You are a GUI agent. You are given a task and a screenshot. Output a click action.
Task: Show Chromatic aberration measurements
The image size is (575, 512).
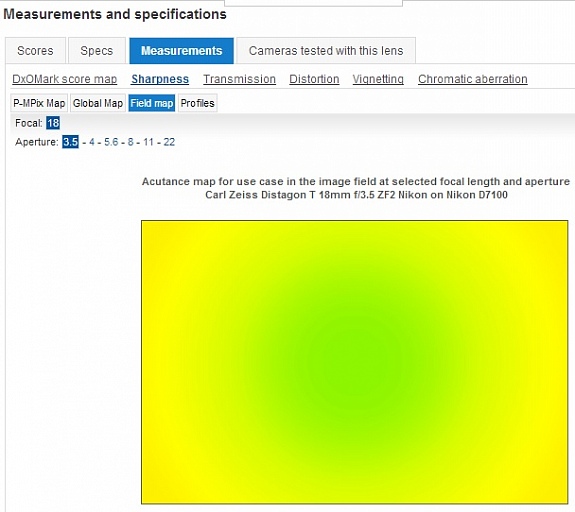473,79
